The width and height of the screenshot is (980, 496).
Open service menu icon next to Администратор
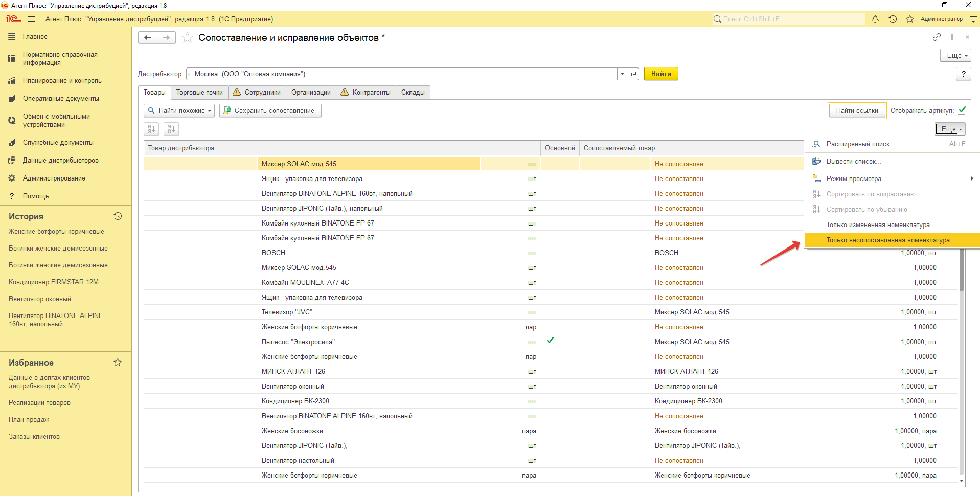[973, 19]
